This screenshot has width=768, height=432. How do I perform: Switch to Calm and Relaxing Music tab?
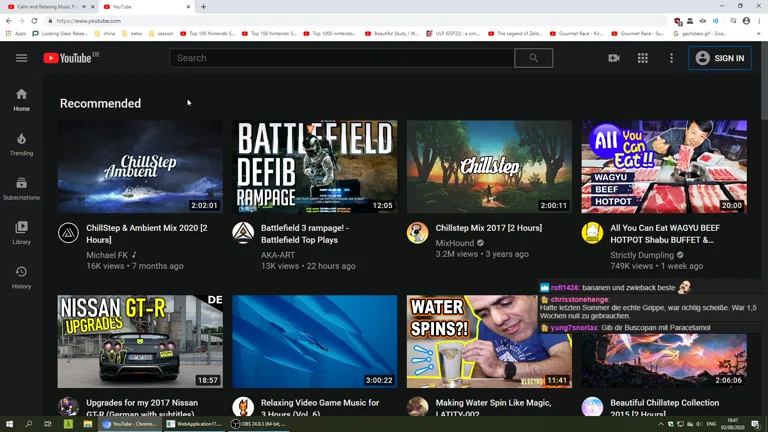click(x=47, y=7)
